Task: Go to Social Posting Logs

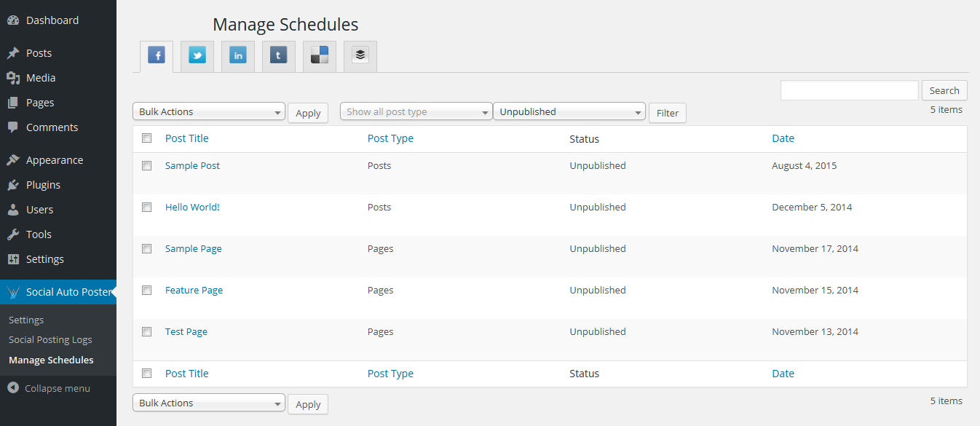Action: coord(50,339)
